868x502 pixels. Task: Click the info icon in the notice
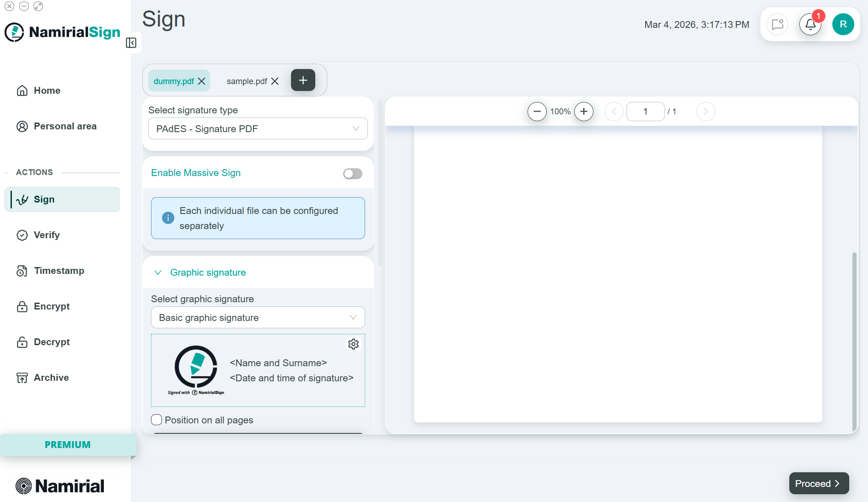[x=168, y=218]
